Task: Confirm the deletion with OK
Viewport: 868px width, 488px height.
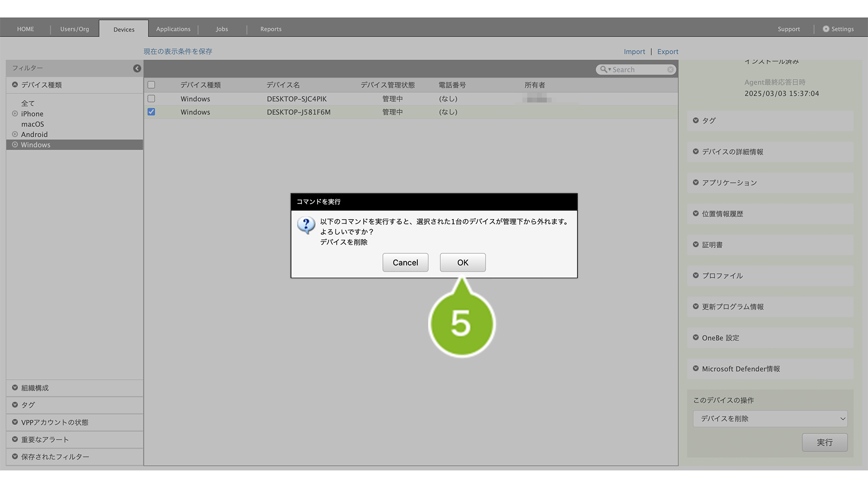Action: pyautogui.click(x=462, y=263)
